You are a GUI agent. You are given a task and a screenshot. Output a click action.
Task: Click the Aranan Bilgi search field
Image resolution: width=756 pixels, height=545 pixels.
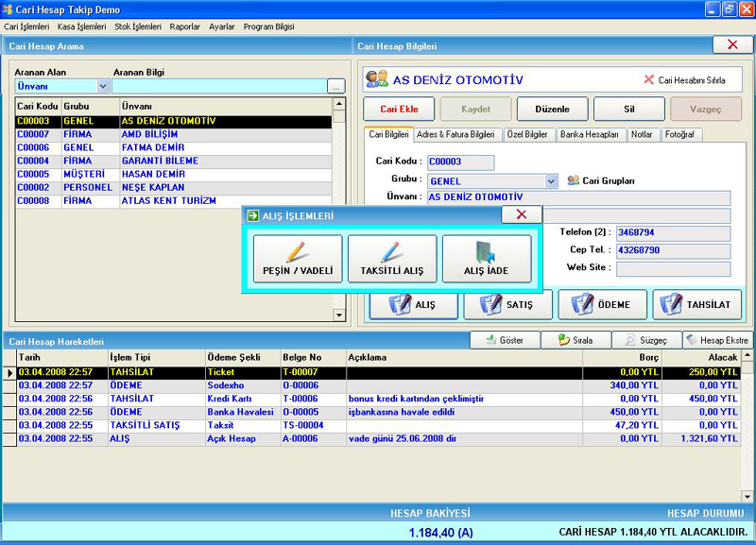(x=219, y=86)
